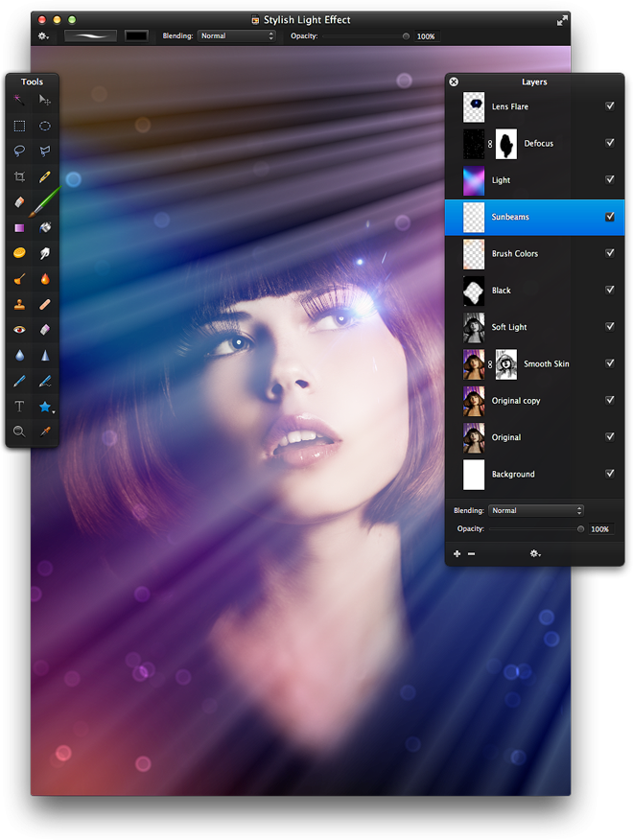Viewport: 633px width, 840px height.
Task: Hide the Sunbeams layer
Action: [x=609, y=217]
